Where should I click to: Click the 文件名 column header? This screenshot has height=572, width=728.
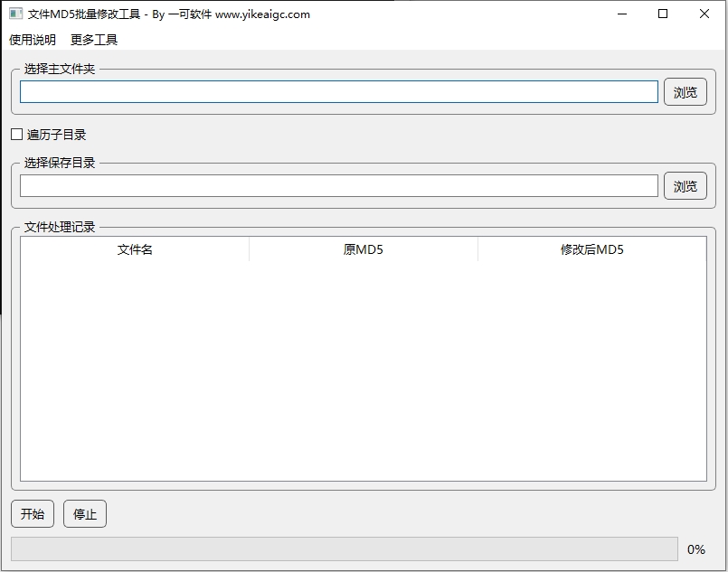pos(135,249)
